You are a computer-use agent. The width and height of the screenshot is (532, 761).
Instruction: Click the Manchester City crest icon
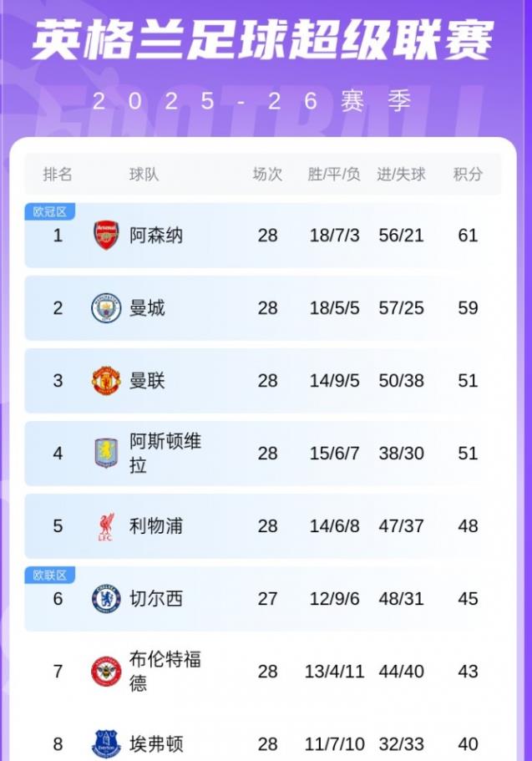pyautogui.click(x=106, y=308)
